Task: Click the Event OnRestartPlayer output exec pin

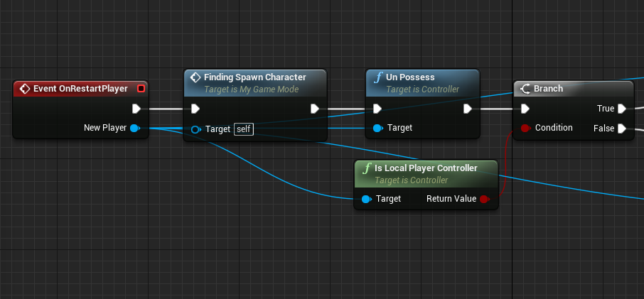Action: [x=136, y=109]
